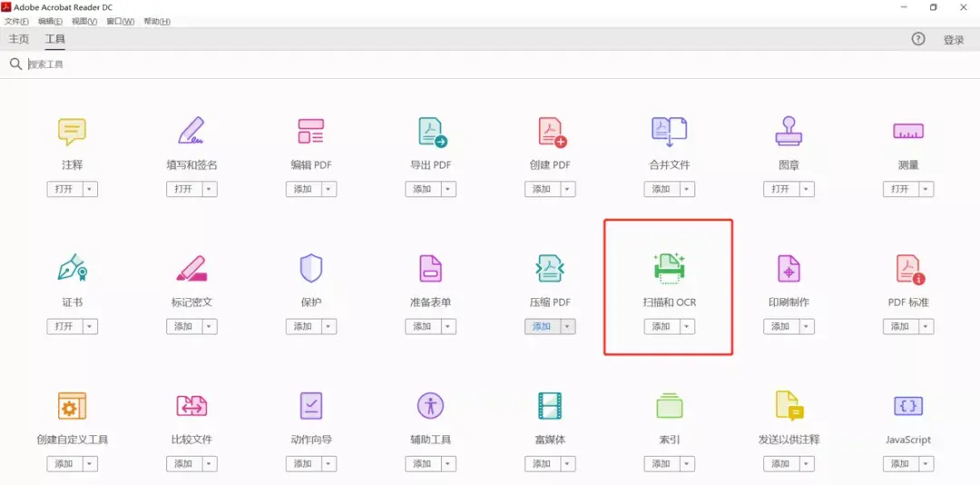This screenshot has width=980, height=485.
Task: Click the 印刷制作 print production icon
Action: pos(789,269)
